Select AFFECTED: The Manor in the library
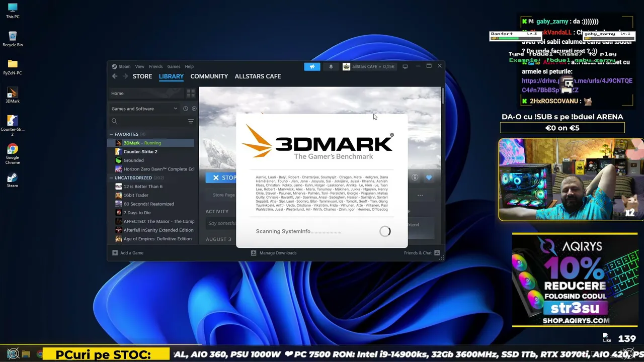This screenshot has height=362, width=644. coord(151,222)
